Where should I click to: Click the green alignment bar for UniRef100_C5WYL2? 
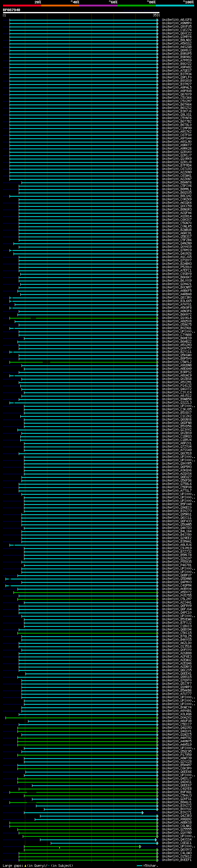83,362
